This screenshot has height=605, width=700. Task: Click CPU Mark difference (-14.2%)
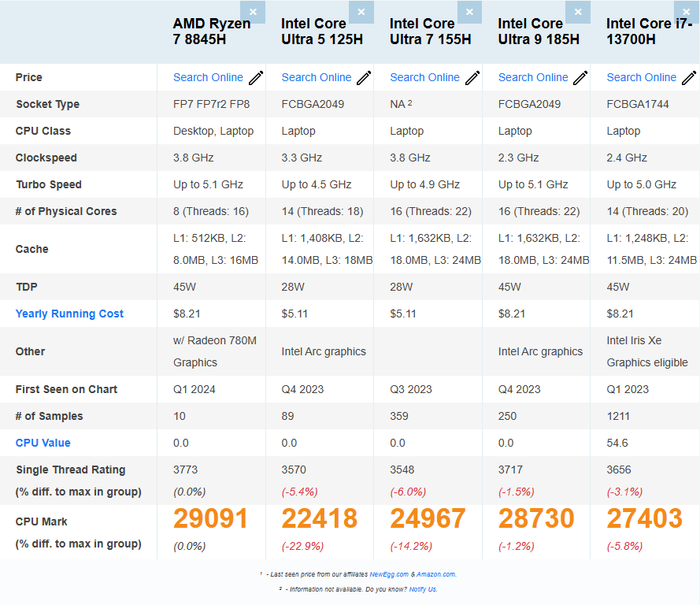pos(411,546)
